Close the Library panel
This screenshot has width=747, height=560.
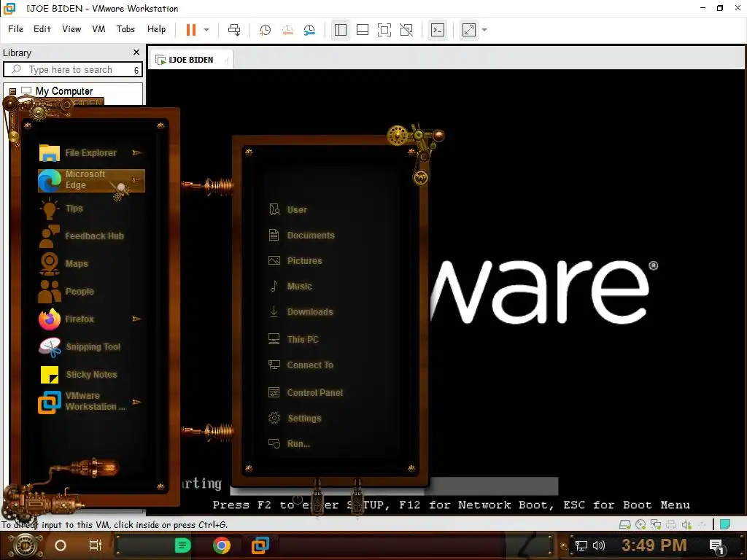coord(136,52)
